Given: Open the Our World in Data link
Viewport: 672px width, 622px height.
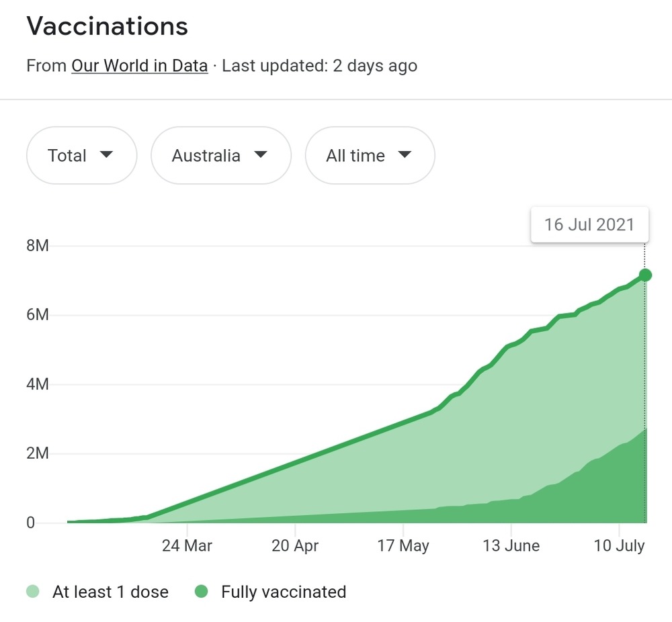Looking at the screenshot, I should (x=139, y=66).
